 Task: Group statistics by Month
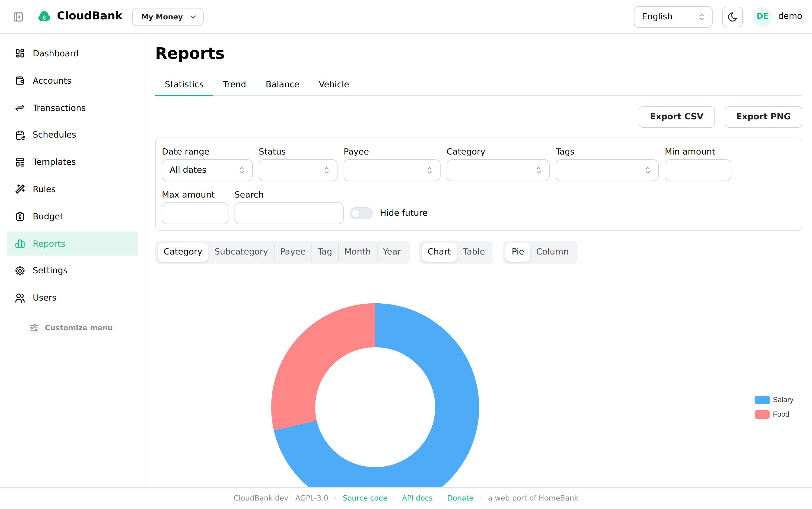point(358,252)
